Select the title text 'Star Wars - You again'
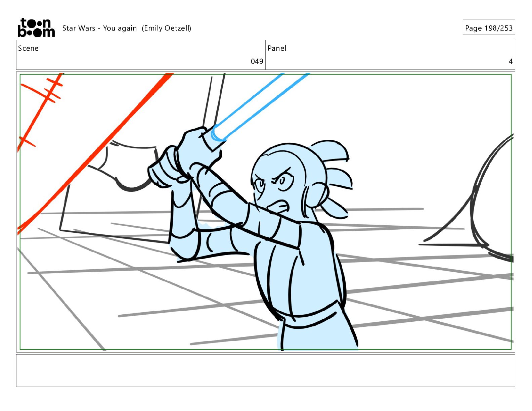 (x=99, y=28)
